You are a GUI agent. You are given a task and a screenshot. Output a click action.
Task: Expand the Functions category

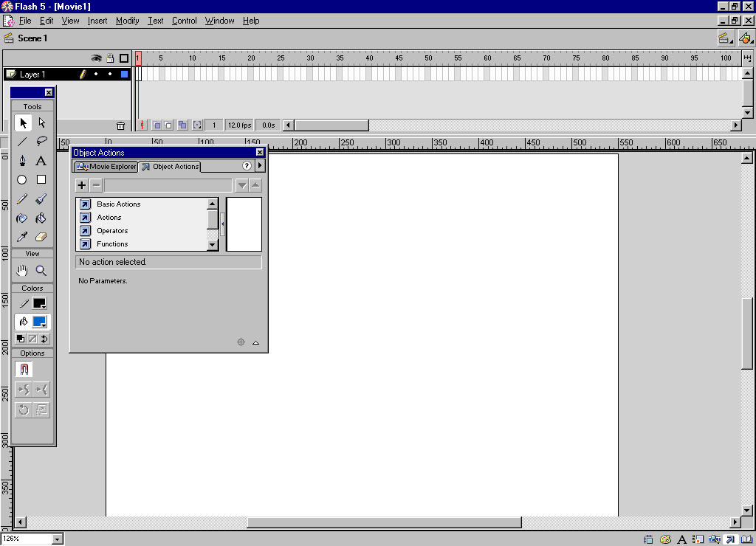point(112,243)
